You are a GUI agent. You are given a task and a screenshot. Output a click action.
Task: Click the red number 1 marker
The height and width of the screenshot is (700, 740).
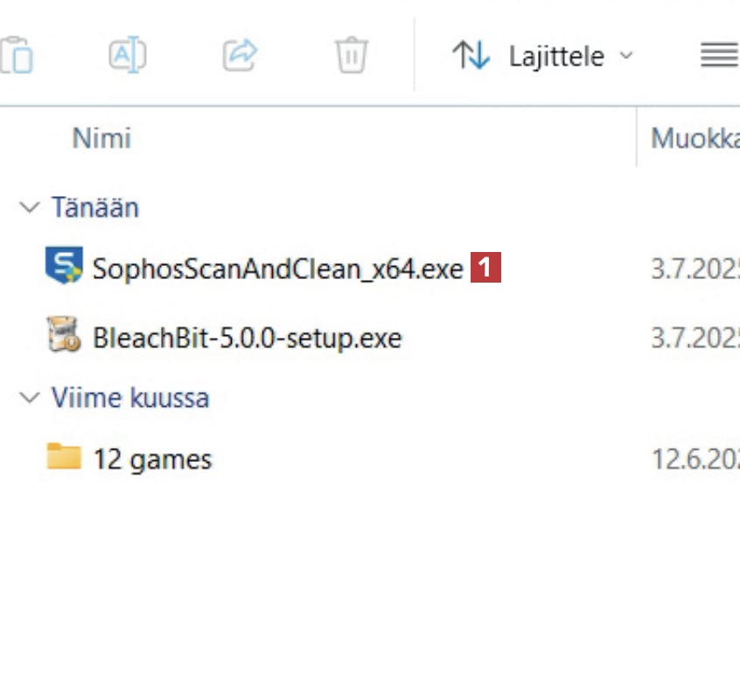pos(485,268)
